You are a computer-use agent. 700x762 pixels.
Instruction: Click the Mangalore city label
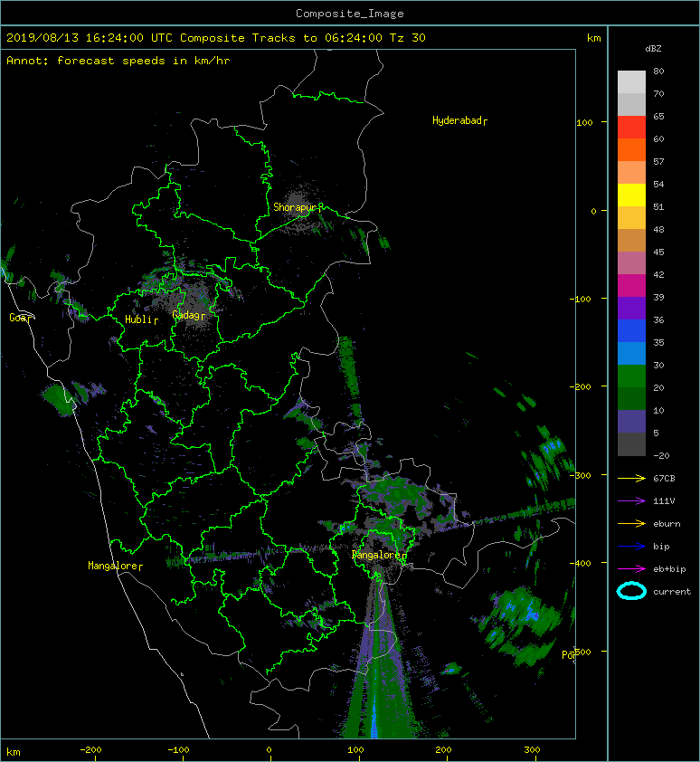(x=115, y=566)
